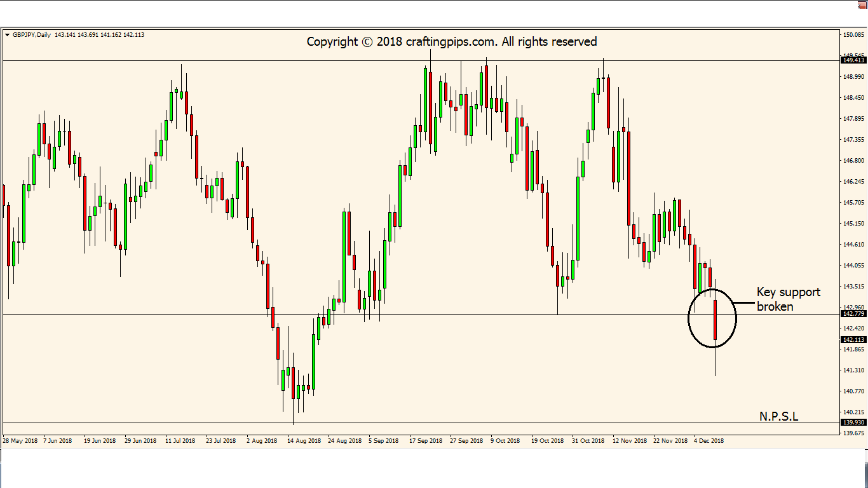Click the 12 Nov 2018 date label
Viewport: 868px width, 488px height.
[x=629, y=440]
